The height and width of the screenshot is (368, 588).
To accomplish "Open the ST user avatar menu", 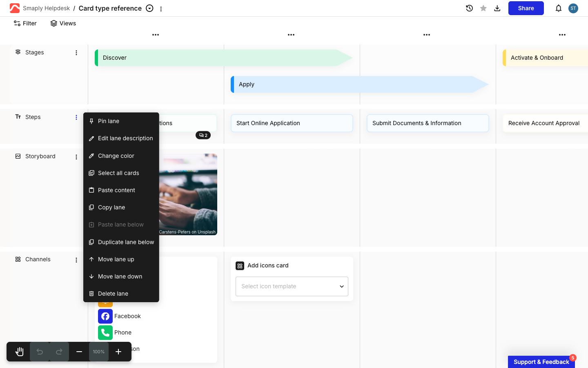I will click(573, 8).
